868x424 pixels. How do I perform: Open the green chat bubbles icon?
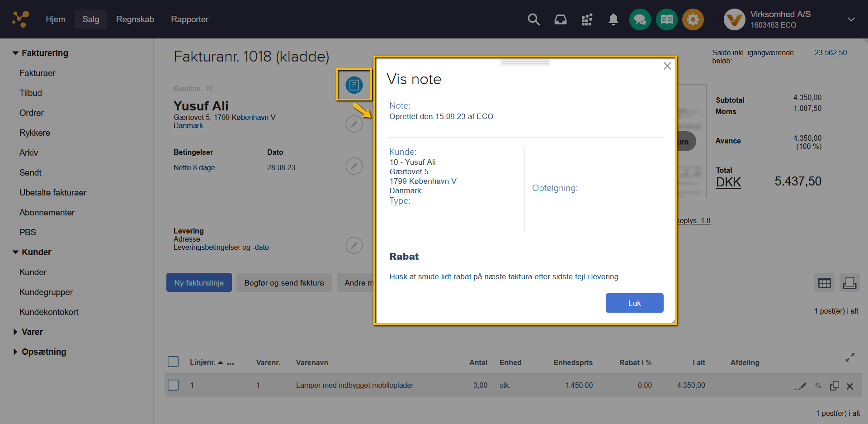coord(640,19)
